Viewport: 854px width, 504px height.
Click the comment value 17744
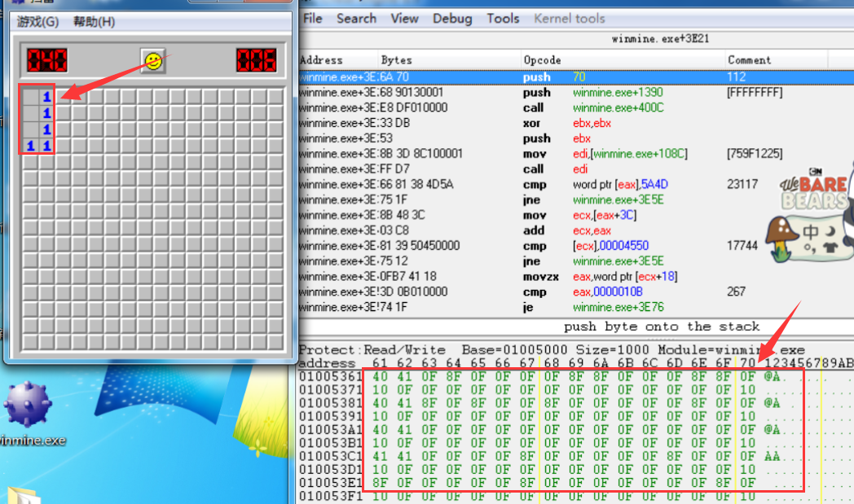[742, 246]
